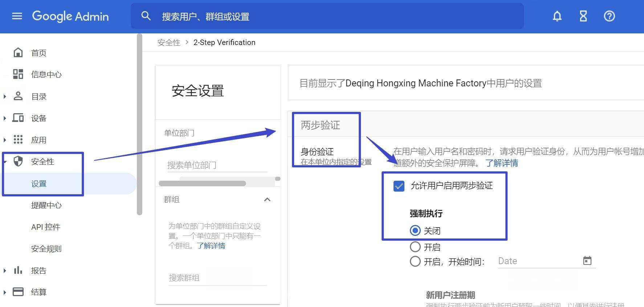
Task: Collapse the 群组 section chevron
Action: point(267,200)
